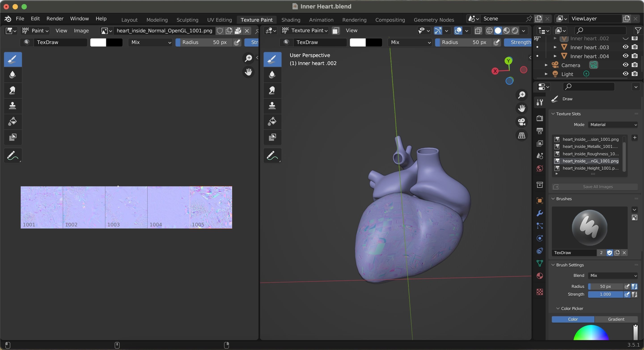This screenshot has width=644, height=350.
Task: Toggle fake user shield for TexDraw brush
Action: 610,253
